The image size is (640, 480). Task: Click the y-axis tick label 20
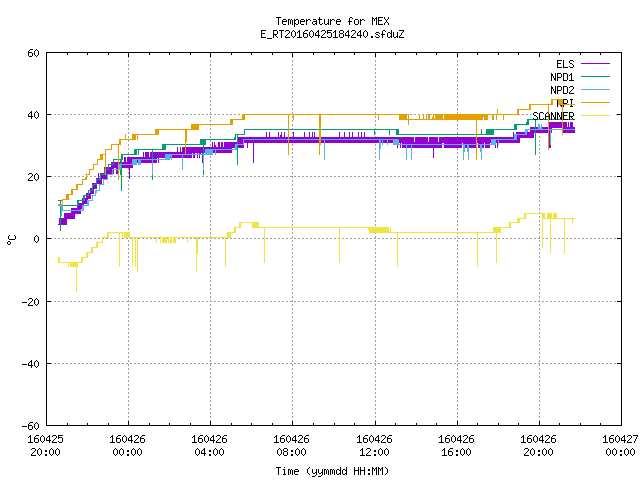point(33,177)
